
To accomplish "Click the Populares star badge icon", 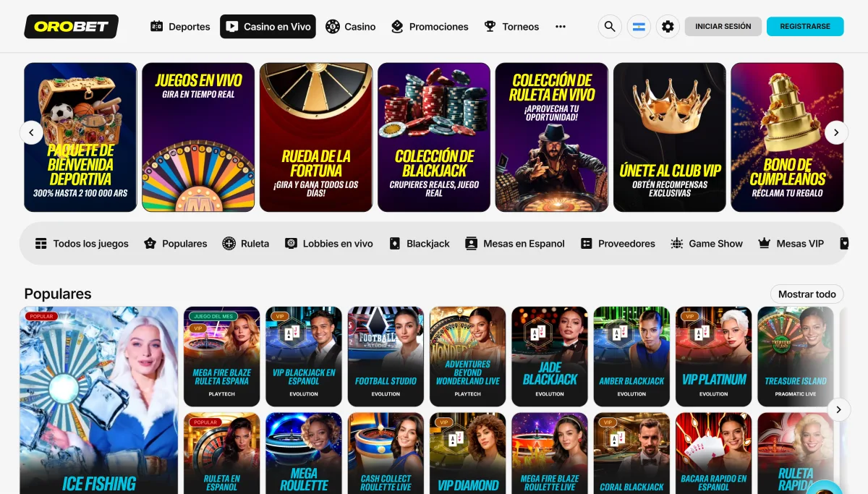I will [150, 244].
